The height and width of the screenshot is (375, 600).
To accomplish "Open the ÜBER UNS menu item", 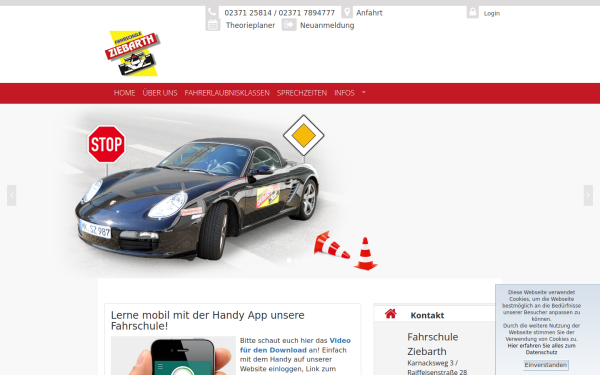I will pos(160,93).
